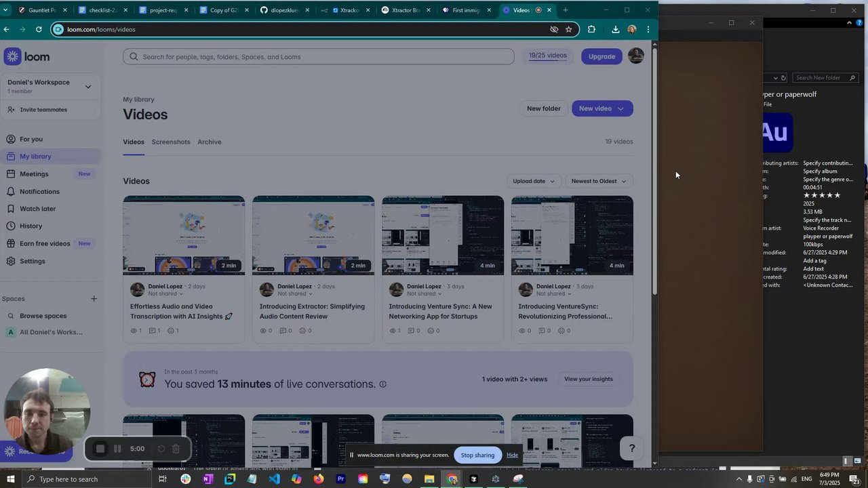Viewport: 868px width, 488px height.
Task: Open the Windows notification center
Action: point(854,479)
